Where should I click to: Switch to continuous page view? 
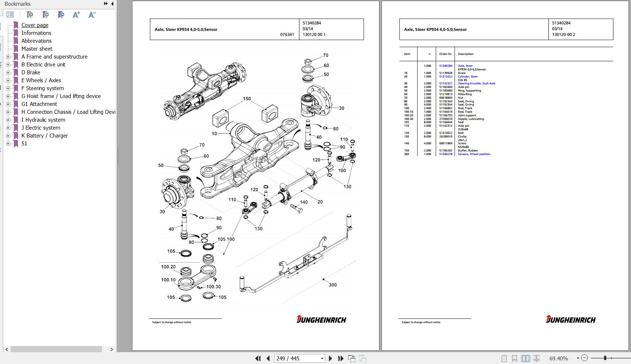(x=514, y=358)
